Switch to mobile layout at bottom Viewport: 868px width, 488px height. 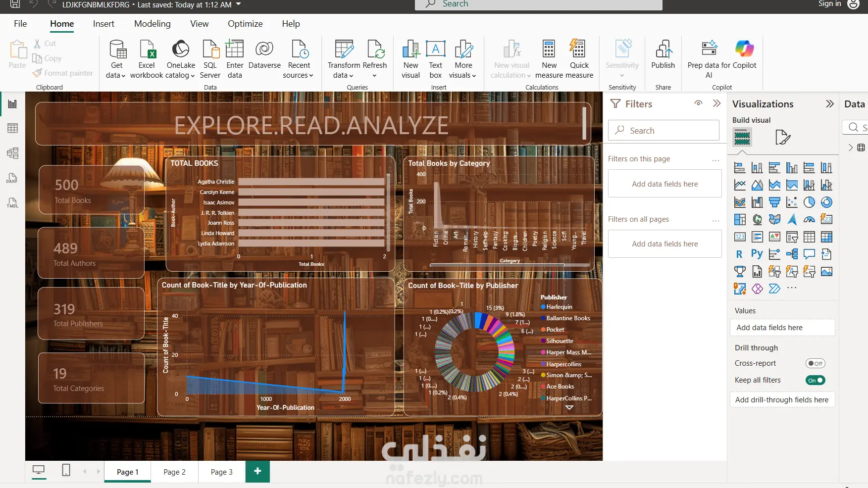(x=66, y=470)
